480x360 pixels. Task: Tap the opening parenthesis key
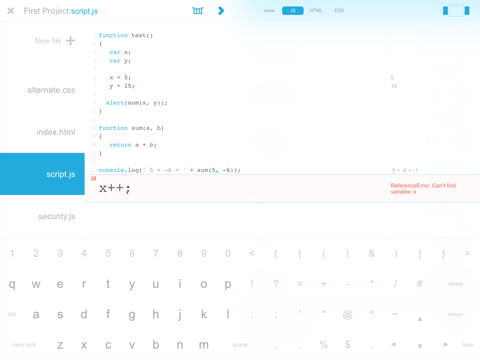[323, 254]
